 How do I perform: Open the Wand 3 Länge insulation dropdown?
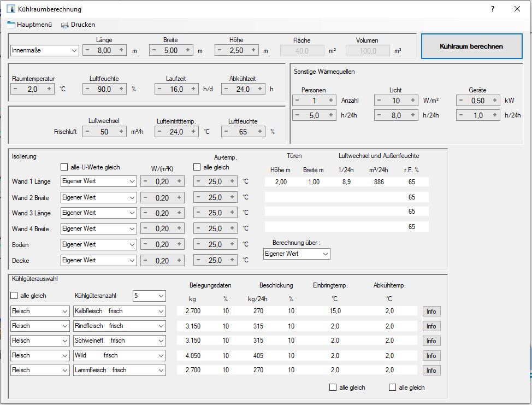[99, 213]
